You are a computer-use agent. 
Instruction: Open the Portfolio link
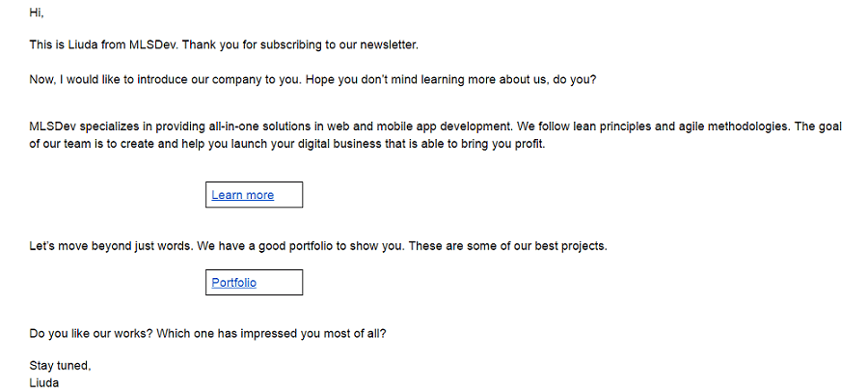[233, 283]
